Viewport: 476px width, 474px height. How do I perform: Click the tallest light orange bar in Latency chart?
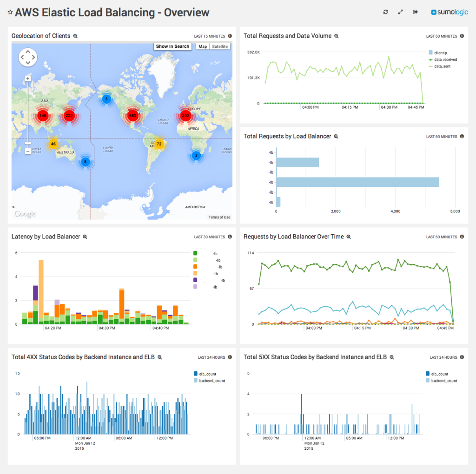tap(41, 289)
